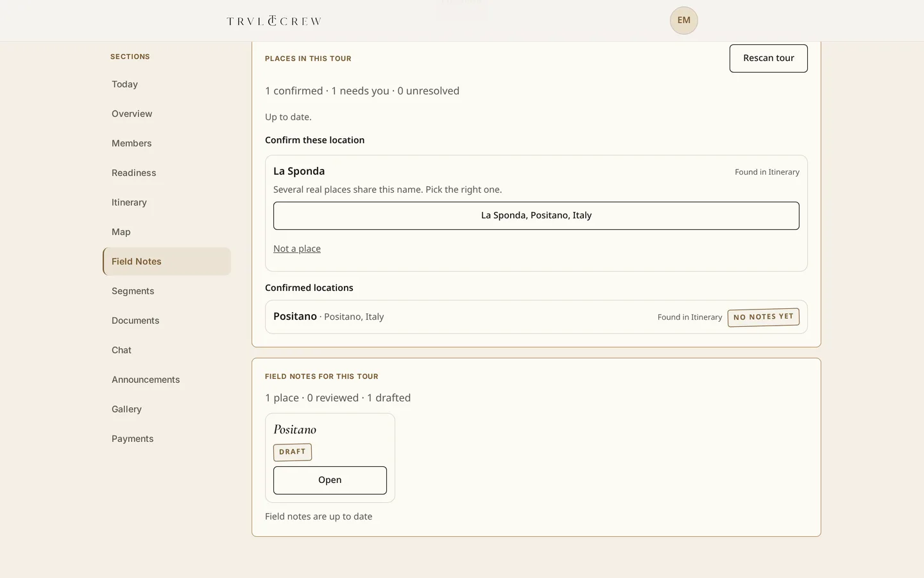This screenshot has width=924, height=578.
Task: View Announcements
Action: click(167, 380)
